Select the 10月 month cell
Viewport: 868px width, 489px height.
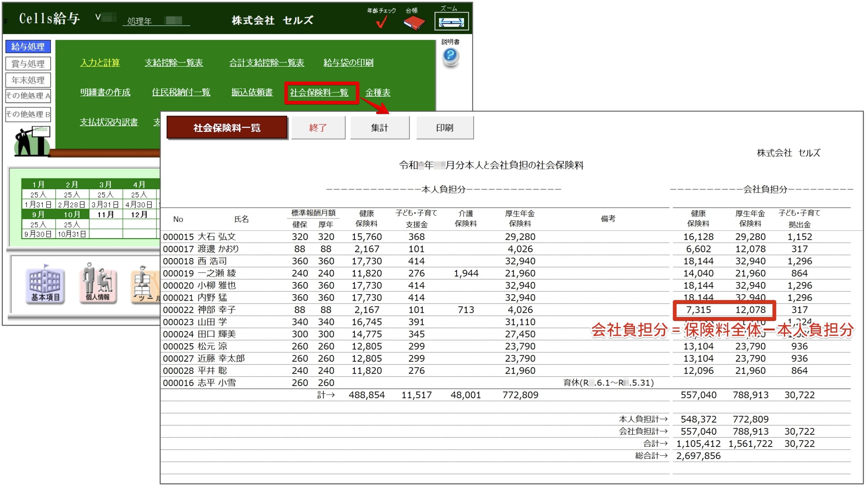pos(72,214)
